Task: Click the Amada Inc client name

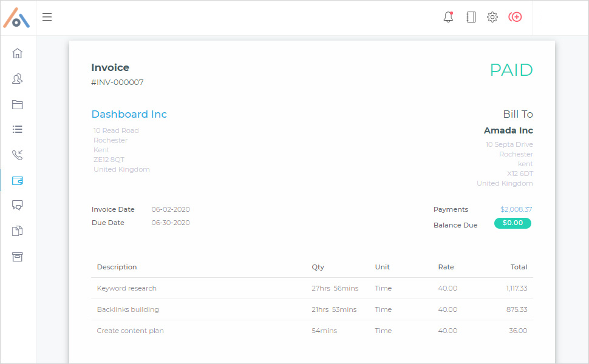Action: pyautogui.click(x=508, y=130)
